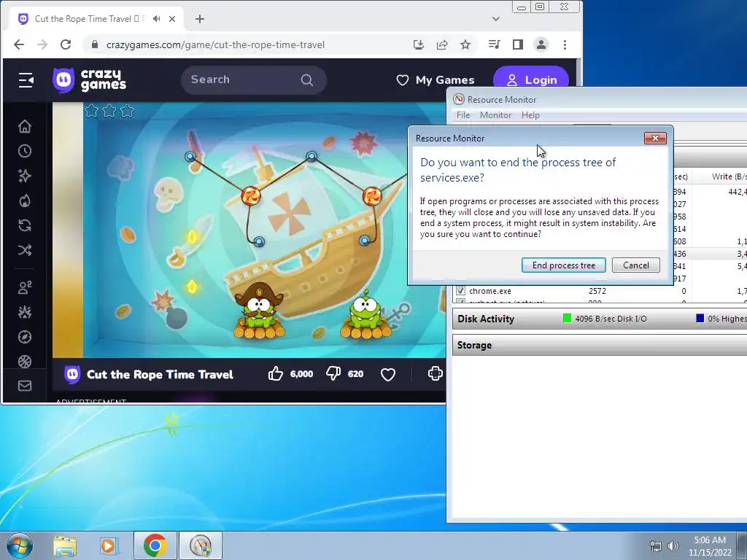Open My Games link

click(x=436, y=80)
